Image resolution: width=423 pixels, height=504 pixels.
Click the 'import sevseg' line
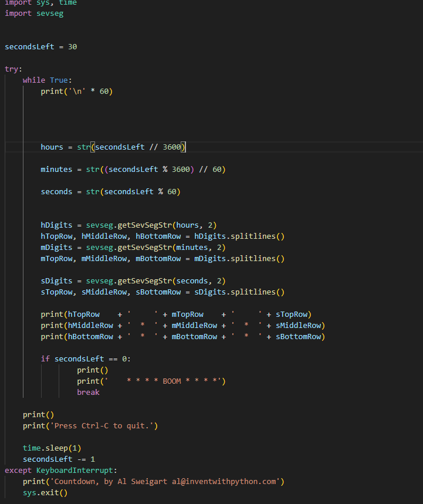click(34, 13)
